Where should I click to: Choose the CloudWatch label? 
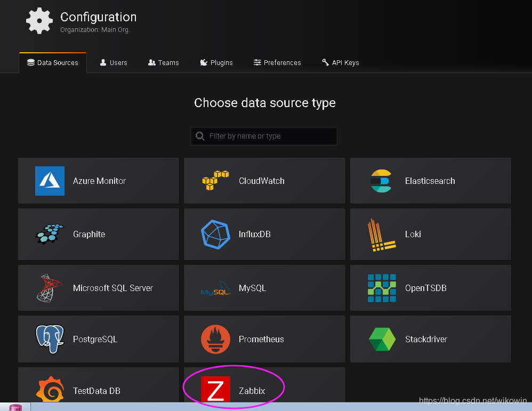coord(262,181)
